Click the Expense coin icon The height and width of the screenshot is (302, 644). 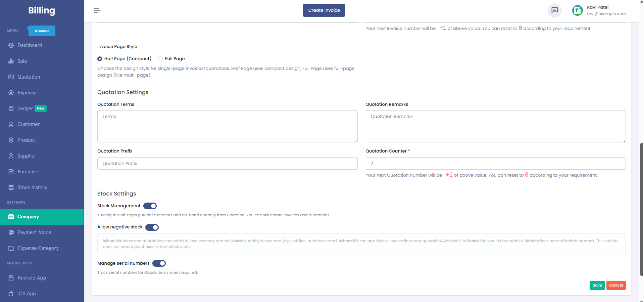[11, 93]
